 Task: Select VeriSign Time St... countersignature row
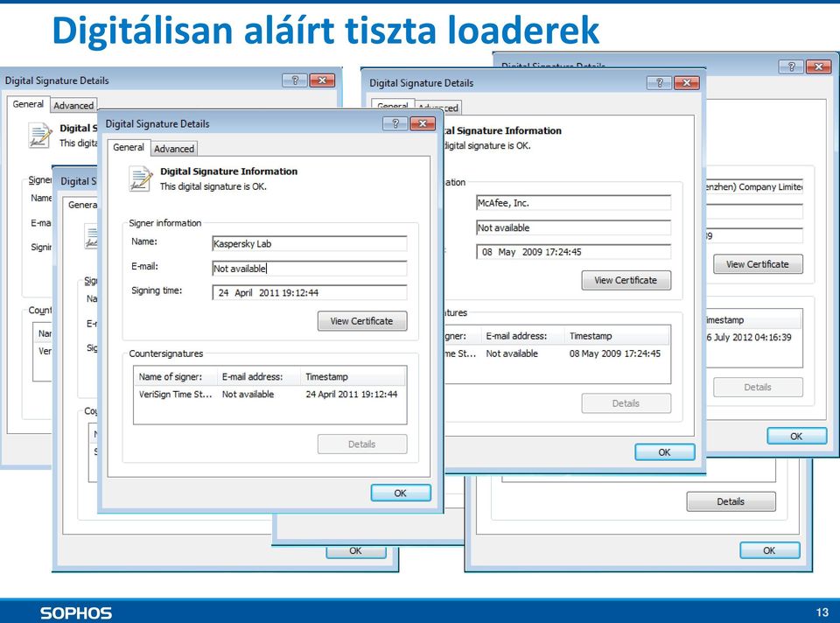pos(269,395)
